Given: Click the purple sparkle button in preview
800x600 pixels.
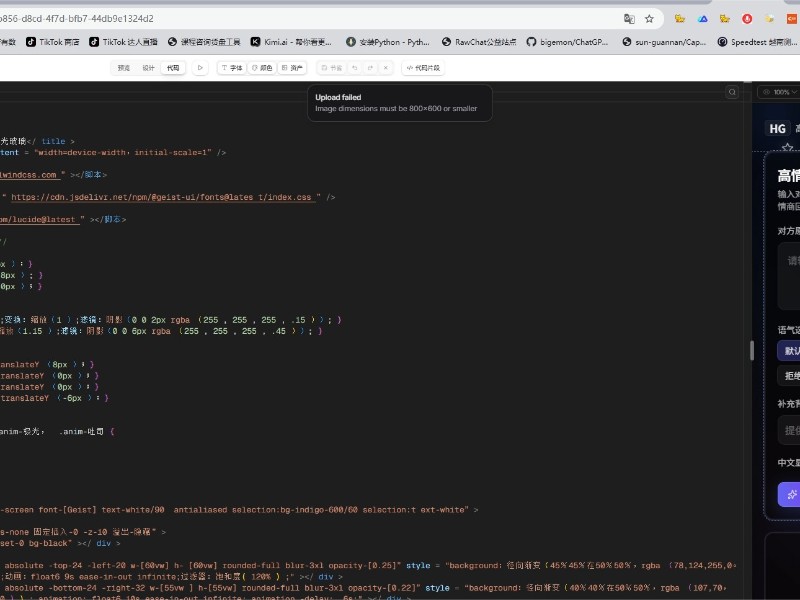Looking at the screenshot, I should pos(790,494).
